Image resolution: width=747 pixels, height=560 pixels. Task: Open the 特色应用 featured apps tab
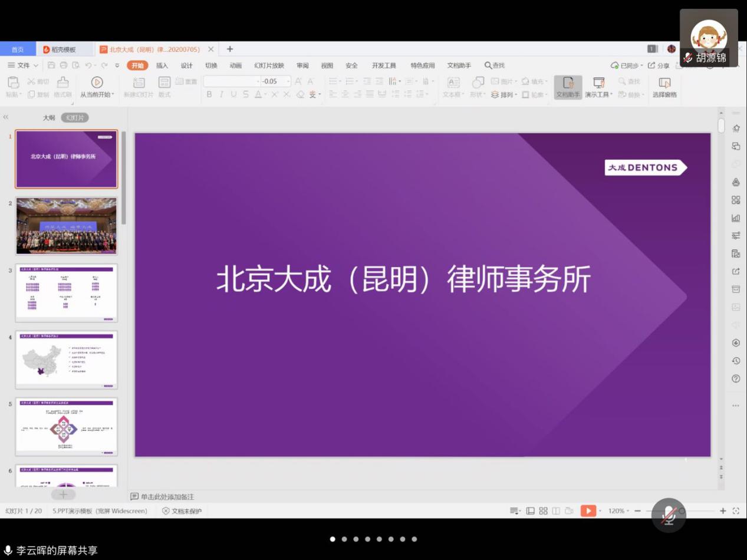423,65
